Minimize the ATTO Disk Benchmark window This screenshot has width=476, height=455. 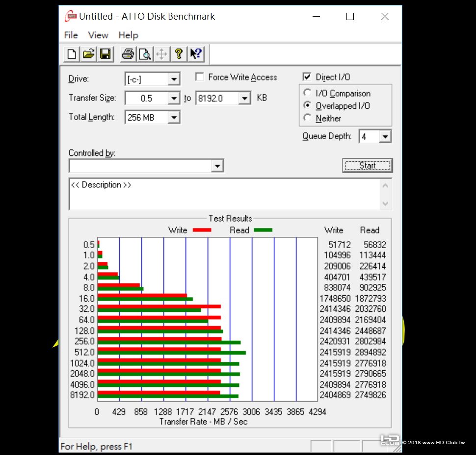point(317,16)
